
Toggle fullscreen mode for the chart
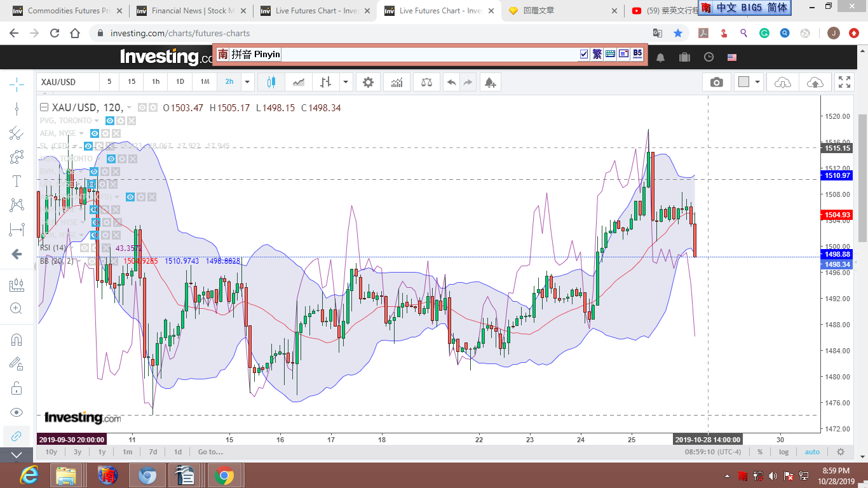844,82
